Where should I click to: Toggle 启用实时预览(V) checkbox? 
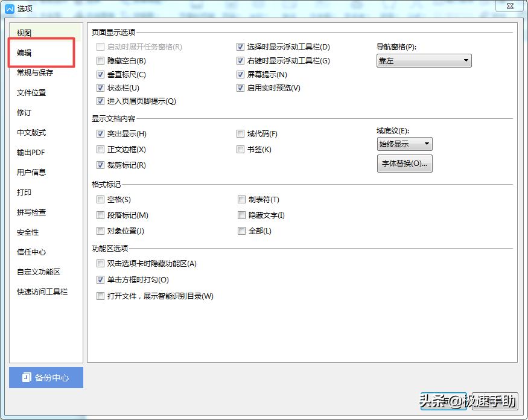(x=240, y=88)
